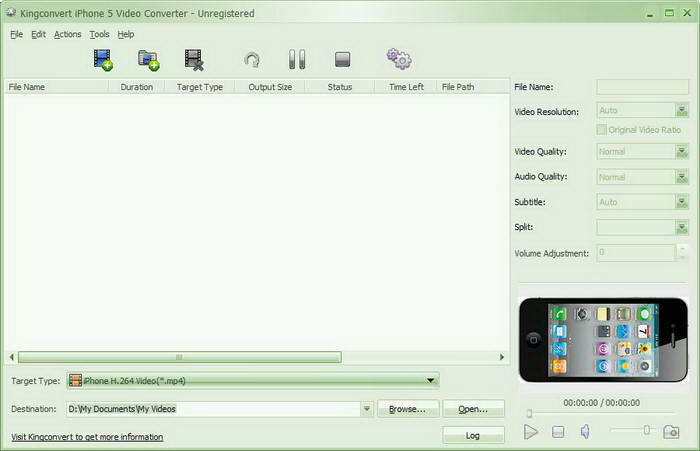Click the Volume Adjustment value field
The width and height of the screenshot is (700, 451).
(637, 253)
